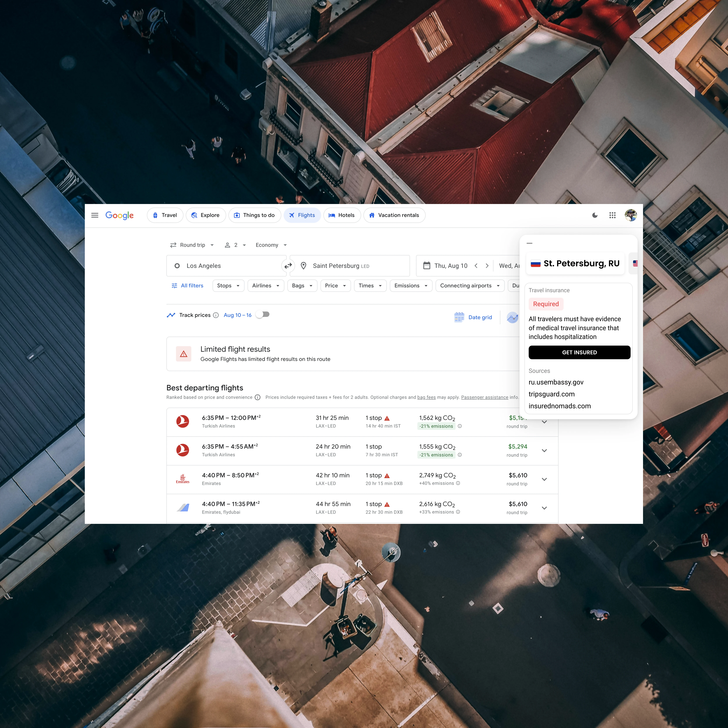Click the Turkish Airlines logo of 24 hr flight
Image resolution: width=728 pixels, height=728 pixels.
pos(183,450)
